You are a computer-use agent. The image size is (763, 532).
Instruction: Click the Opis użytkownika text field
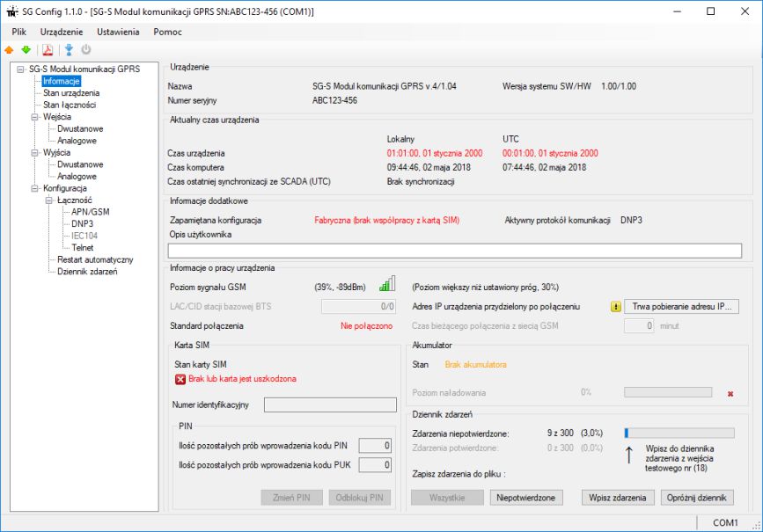454,251
